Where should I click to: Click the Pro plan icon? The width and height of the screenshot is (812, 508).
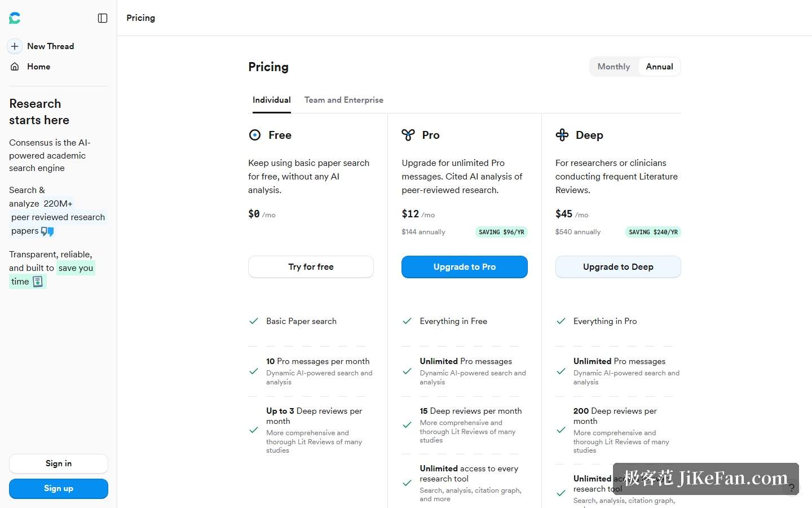click(x=408, y=135)
